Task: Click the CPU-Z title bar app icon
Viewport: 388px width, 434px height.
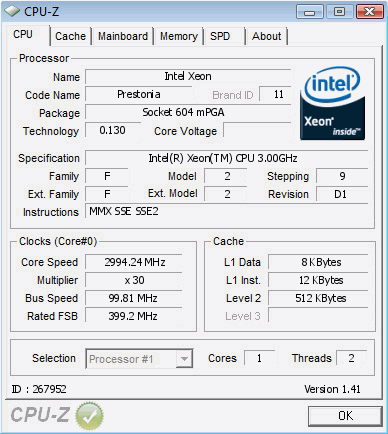Action: (12, 11)
